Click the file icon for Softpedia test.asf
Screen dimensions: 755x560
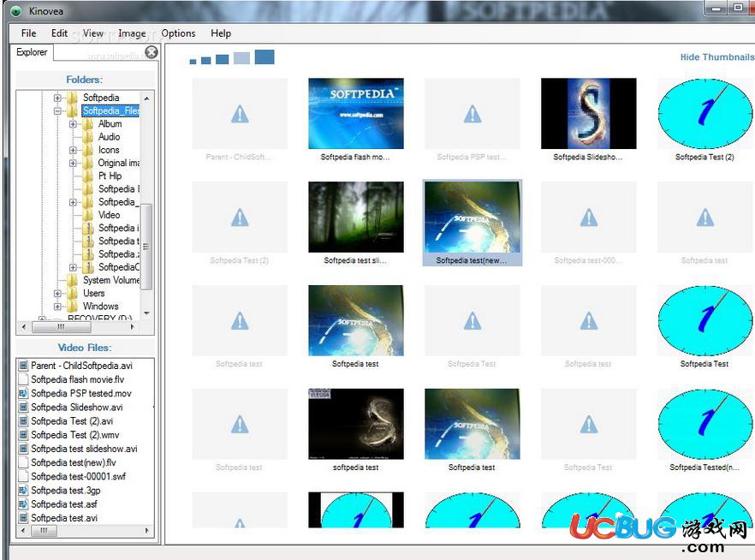[x=23, y=504]
